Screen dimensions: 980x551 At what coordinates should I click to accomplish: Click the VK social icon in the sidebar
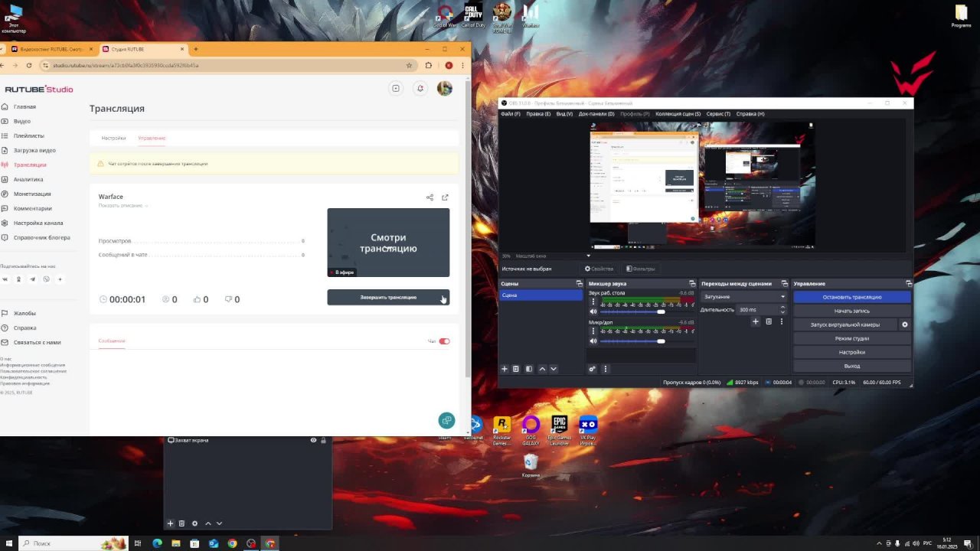click(x=5, y=279)
